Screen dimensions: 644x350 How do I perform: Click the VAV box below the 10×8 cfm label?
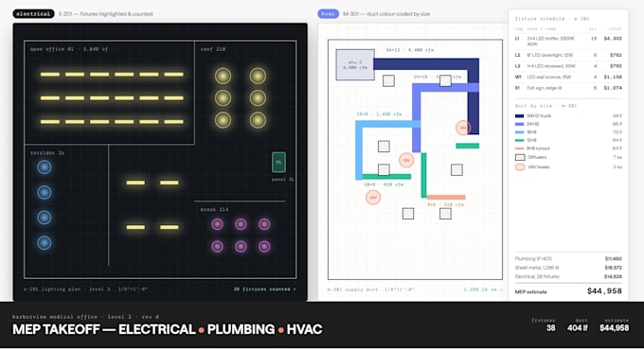373,198
